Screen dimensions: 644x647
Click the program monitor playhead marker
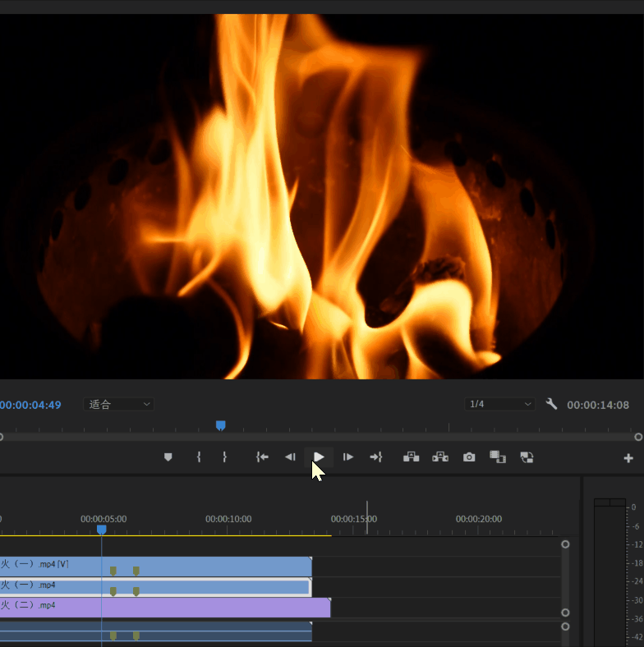coord(221,425)
